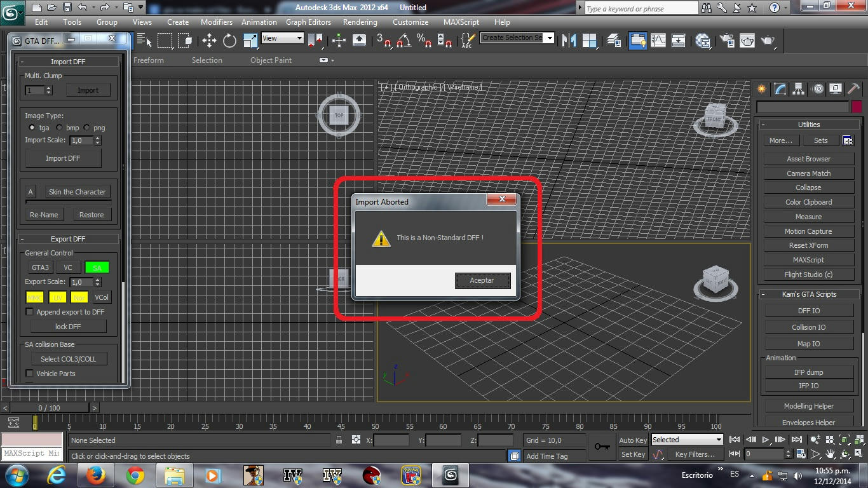
Task: Click the Pan View hand icon
Action: [830, 454]
